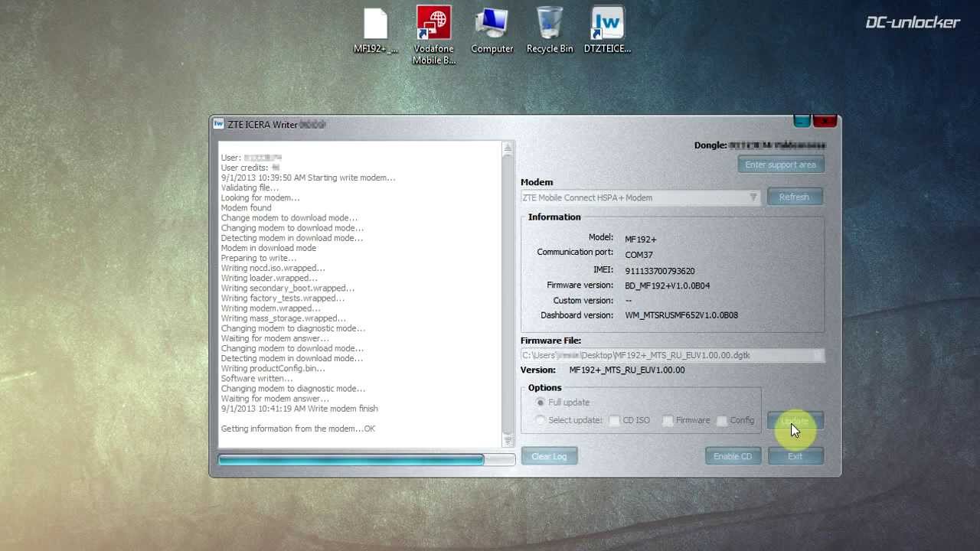Click the write progress bar
The height and width of the screenshot is (551, 980).
coord(366,459)
